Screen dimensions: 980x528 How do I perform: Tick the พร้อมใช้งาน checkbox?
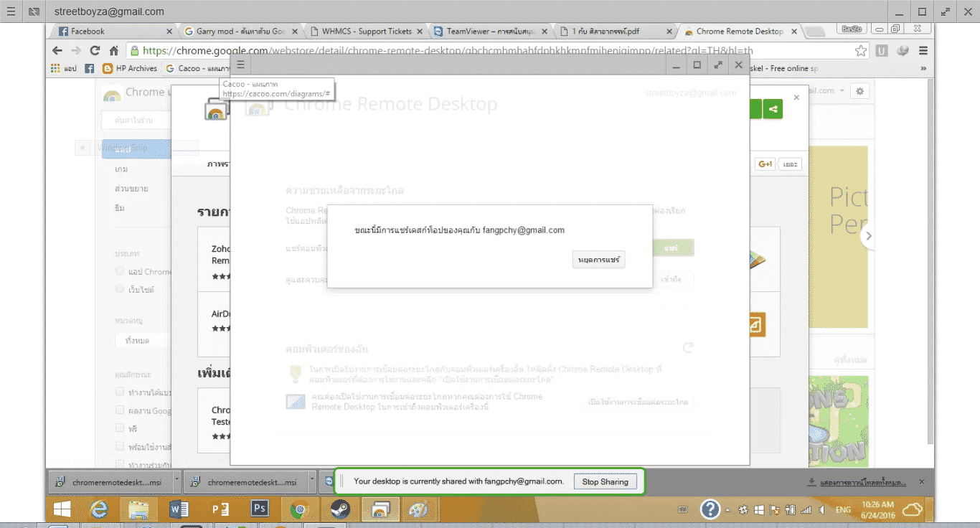[x=120, y=446]
